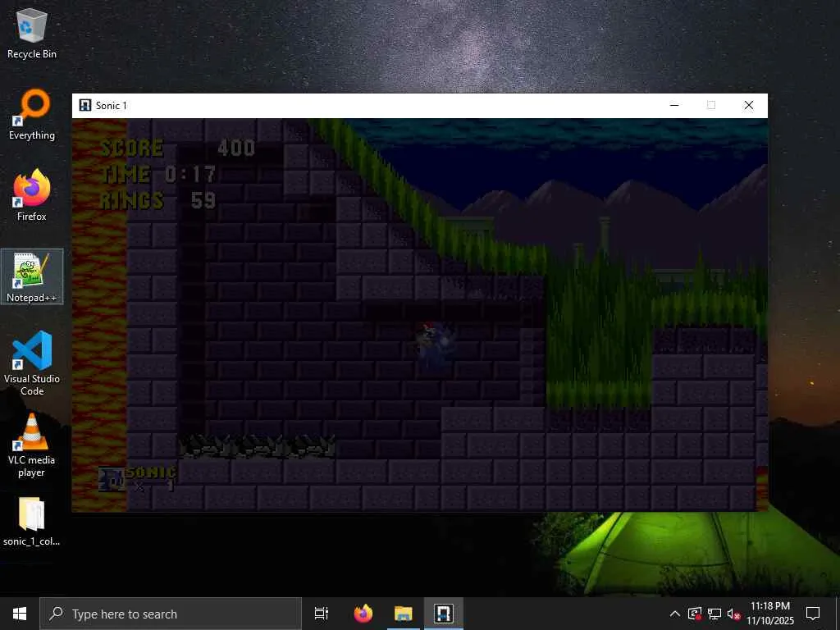Click the muted volume tray icon

733,614
